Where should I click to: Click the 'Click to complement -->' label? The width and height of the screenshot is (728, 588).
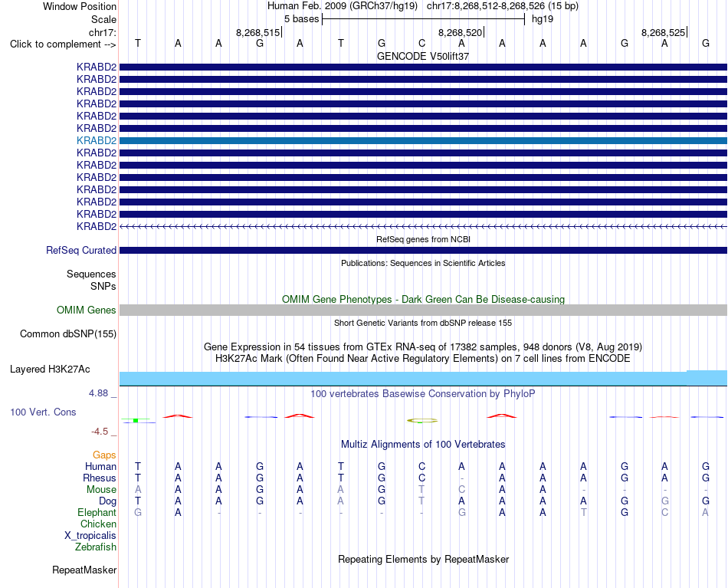[63, 44]
